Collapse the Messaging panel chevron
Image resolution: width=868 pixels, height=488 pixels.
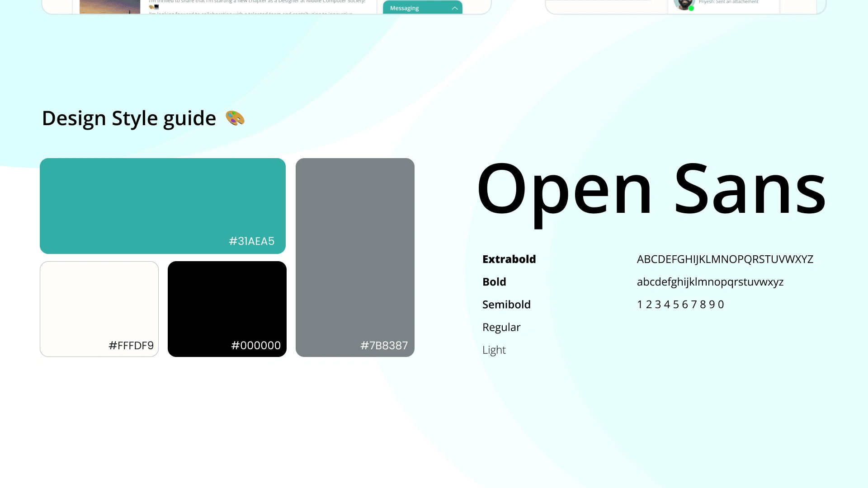pyautogui.click(x=455, y=8)
